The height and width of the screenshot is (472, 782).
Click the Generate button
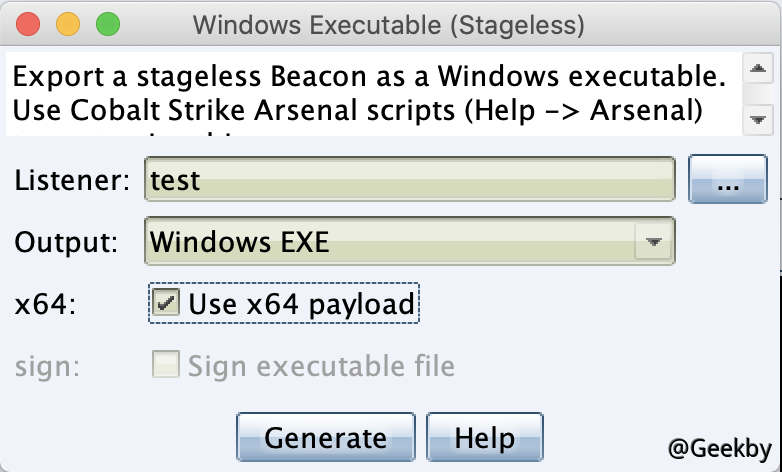(x=325, y=437)
